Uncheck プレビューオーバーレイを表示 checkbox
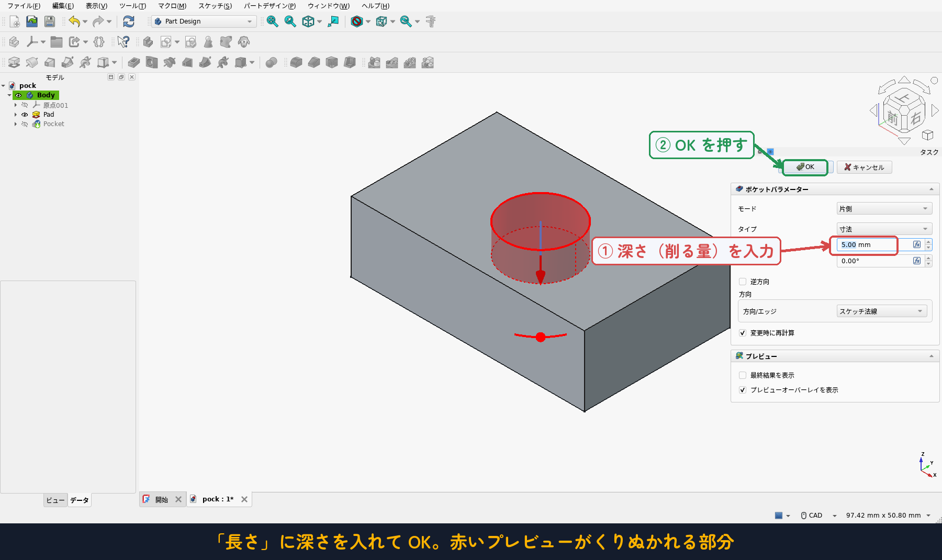942x560 pixels. point(743,390)
